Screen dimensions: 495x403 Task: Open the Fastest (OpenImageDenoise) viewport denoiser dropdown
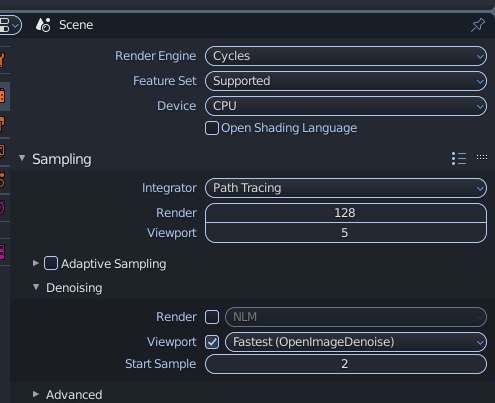coord(356,342)
